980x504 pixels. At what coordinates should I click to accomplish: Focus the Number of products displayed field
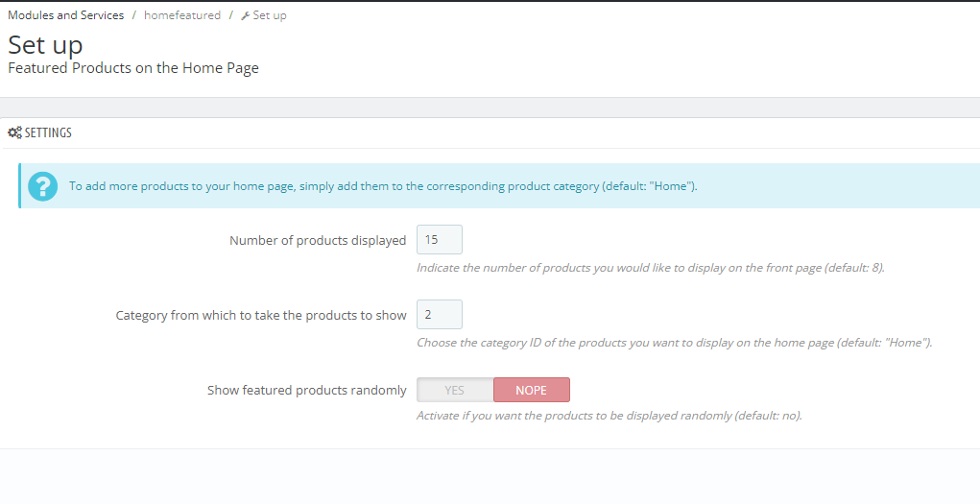tap(439, 240)
